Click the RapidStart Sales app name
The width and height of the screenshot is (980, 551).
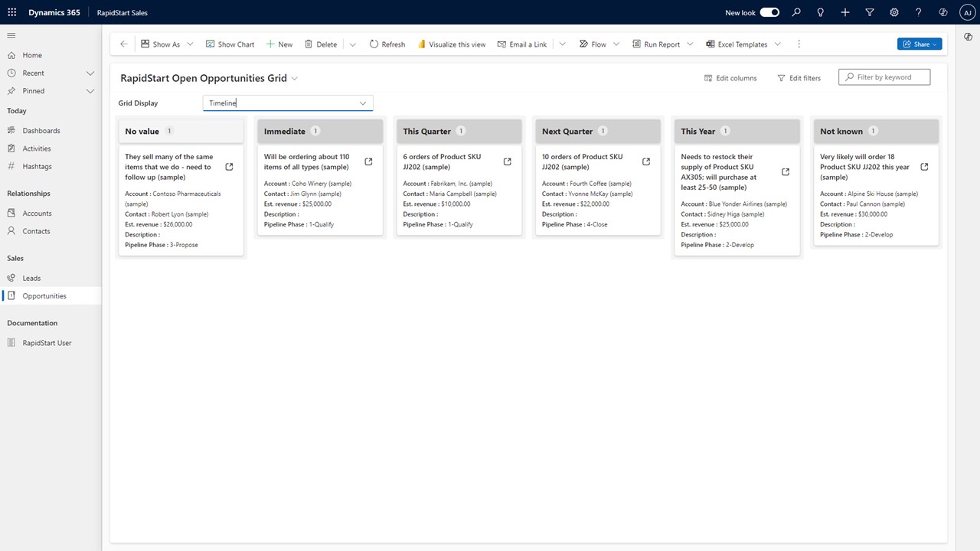tap(122, 13)
